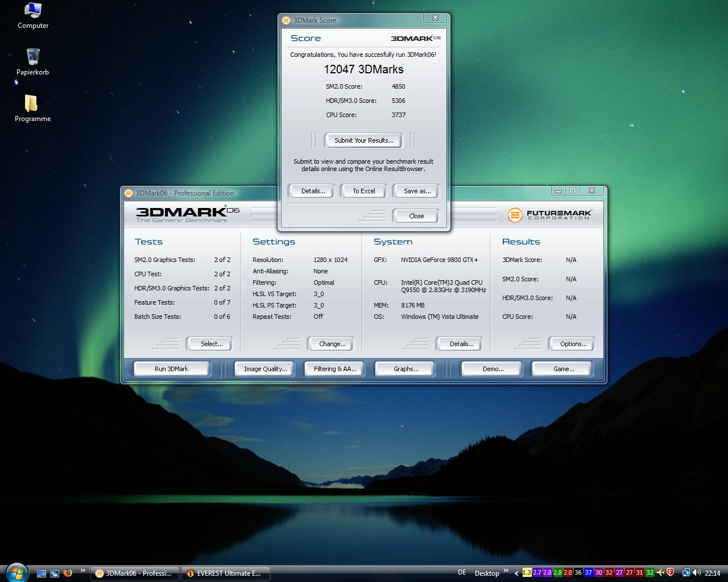Image resolution: width=728 pixels, height=582 pixels.
Task: Click Submit Your Results button
Action: point(363,140)
